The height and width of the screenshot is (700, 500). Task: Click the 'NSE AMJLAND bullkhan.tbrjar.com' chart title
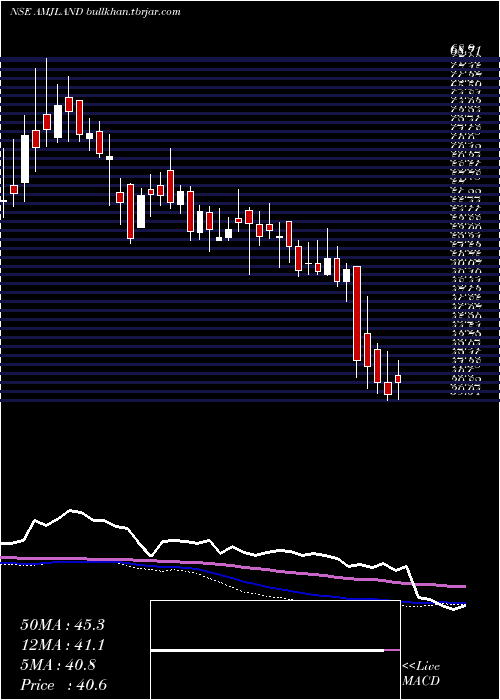pos(95,12)
